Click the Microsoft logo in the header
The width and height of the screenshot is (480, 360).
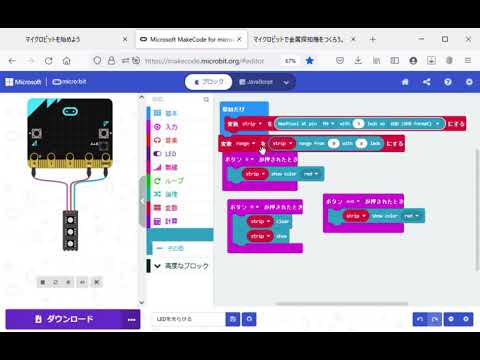[23, 82]
